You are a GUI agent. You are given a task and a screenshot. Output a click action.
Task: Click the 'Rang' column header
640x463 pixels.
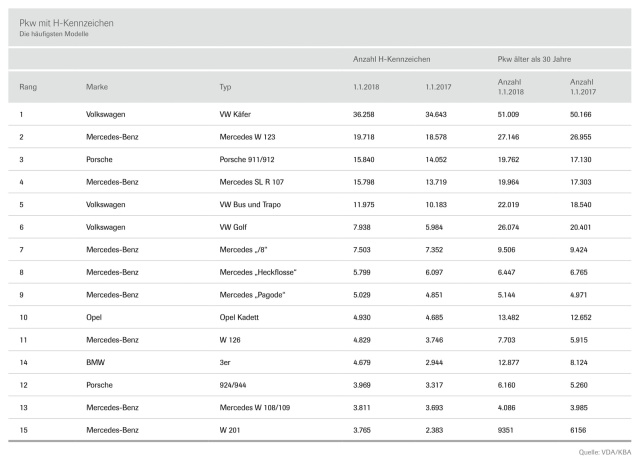(x=28, y=87)
